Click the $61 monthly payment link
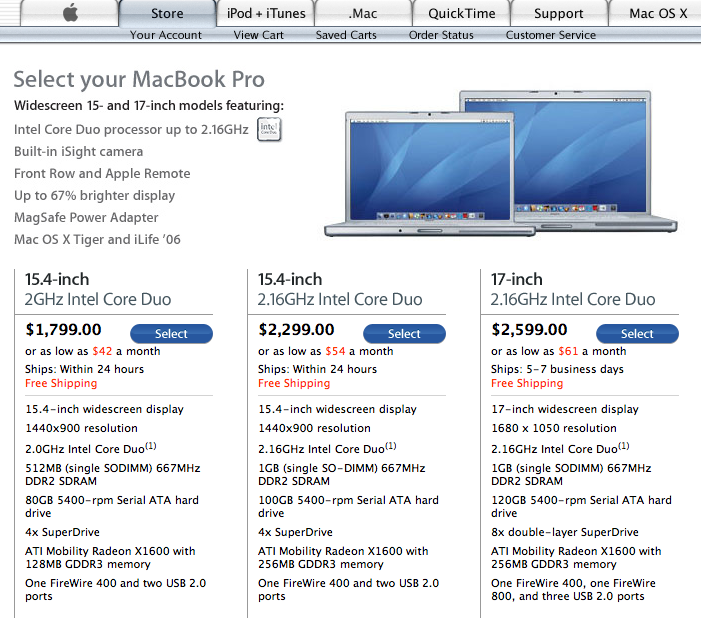The image size is (701, 627). [x=568, y=351]
